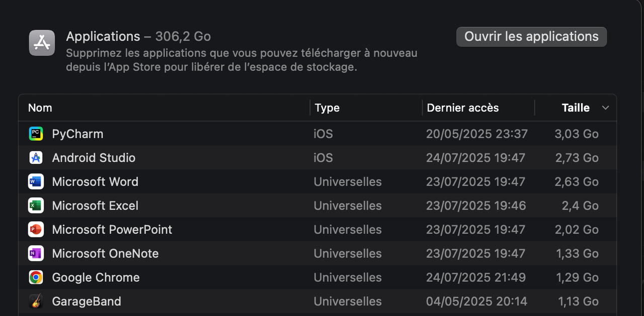This screenshot has height=316, width=644.
Task: Click the Microsoft PowerPoint icon
Action: click(x=36, y=230)
